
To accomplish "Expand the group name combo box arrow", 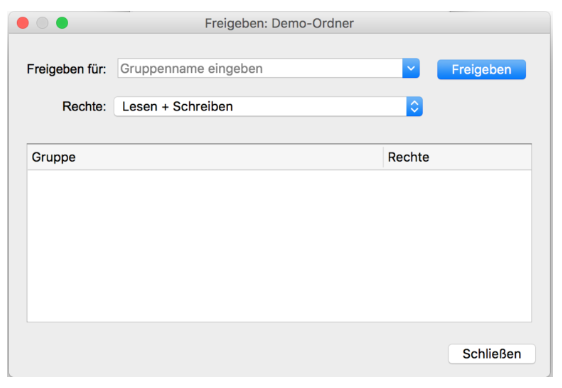I will coord(411,68).
